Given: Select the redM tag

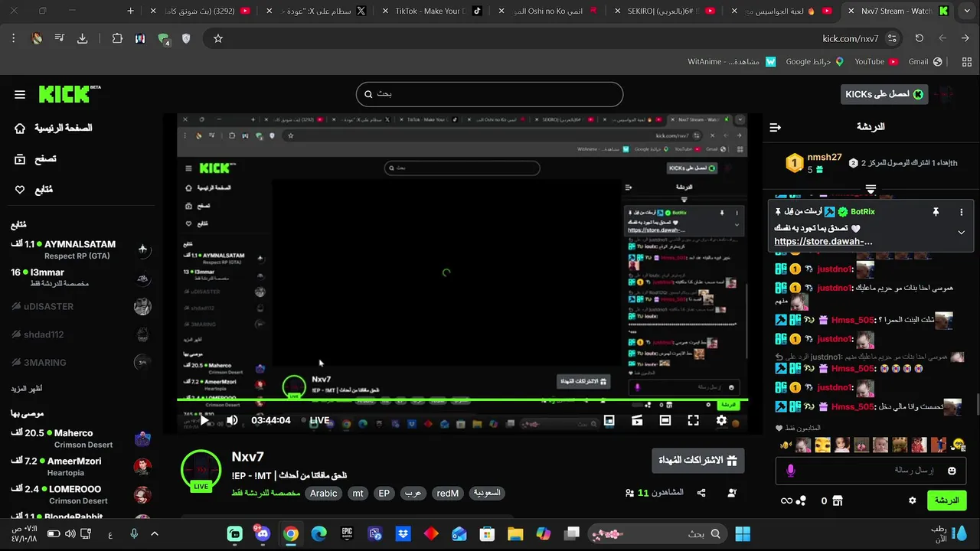Looking at the screenshot, I should [x=448, y=494].
